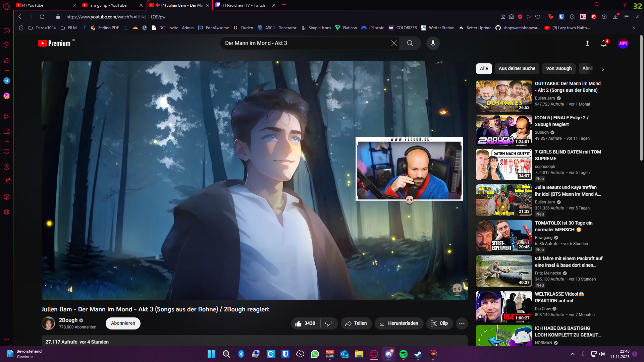644x362 pixels.
Task: Expand the bookmarks bar overflow chevron
Action: [x=634, y=28]
